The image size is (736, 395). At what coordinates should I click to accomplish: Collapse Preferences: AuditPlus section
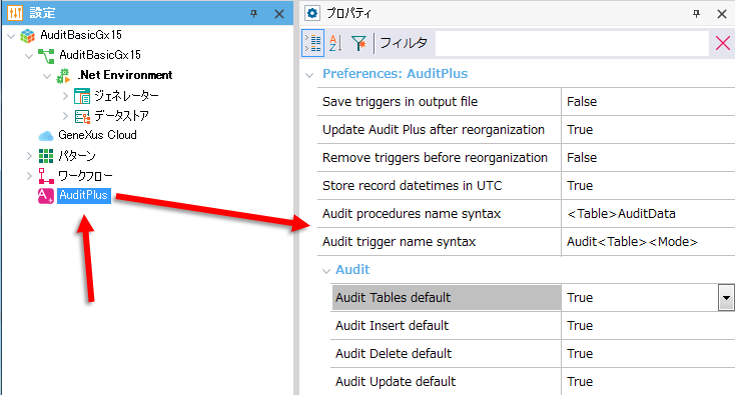pos(309,75)
